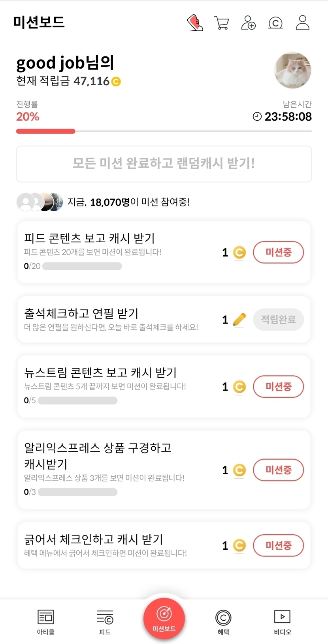Tap the cat profile picture
The width and height of the screenshot is (328, 644).
pyautogui.click(x=293, y=70)
